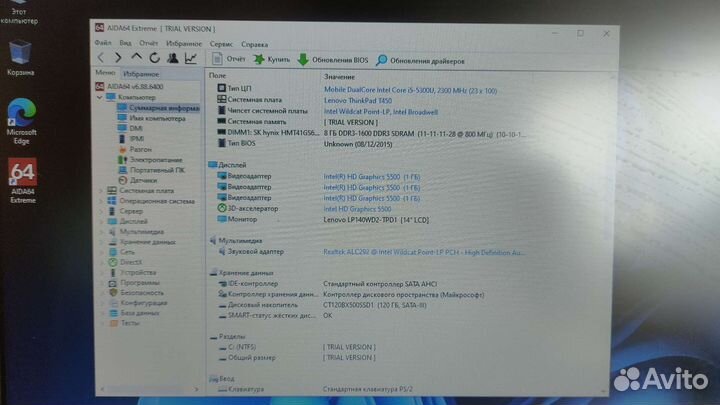The height and width of the screenshot is (405, 720).
Task: Select the Портативный ПК tree item
Action: pos(152,170)
